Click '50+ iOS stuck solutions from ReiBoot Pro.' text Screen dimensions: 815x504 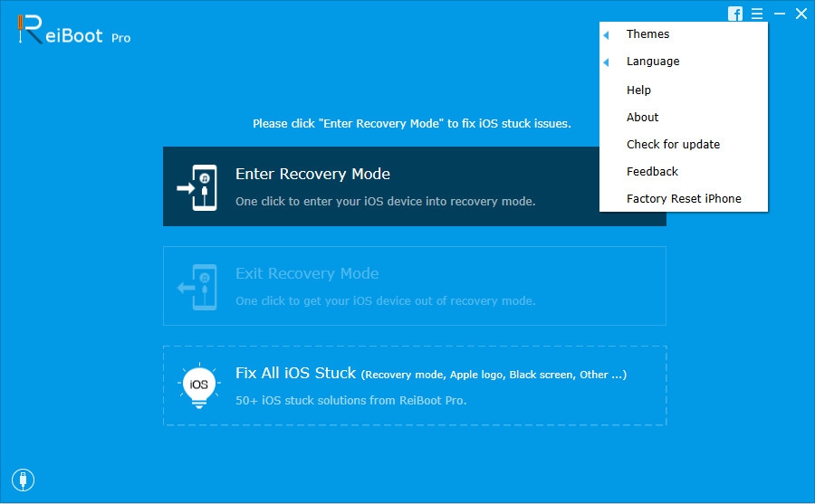[x=350, y=401]
